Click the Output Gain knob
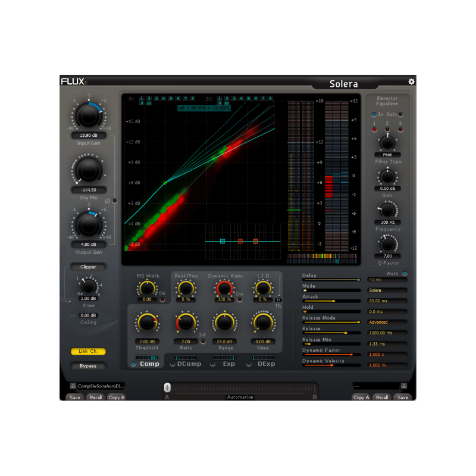The height and width of the screenshot is (476, 476). (88, 225)
